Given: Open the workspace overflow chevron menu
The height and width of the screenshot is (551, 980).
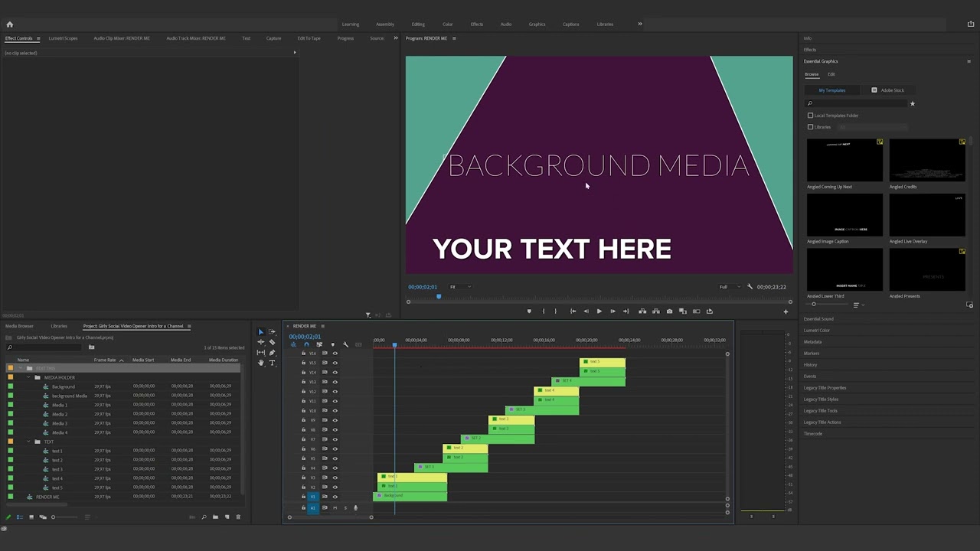Looking at the screenshot, I should 640,24.
